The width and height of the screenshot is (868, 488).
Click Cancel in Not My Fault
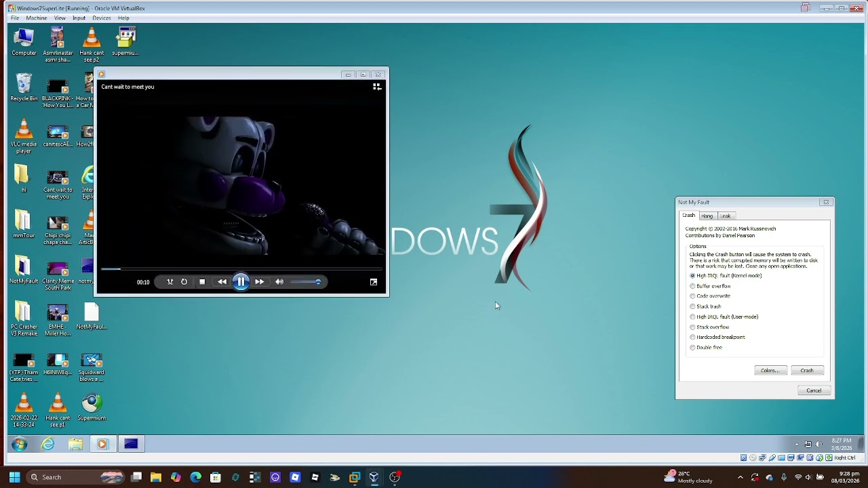pos(814,390)
